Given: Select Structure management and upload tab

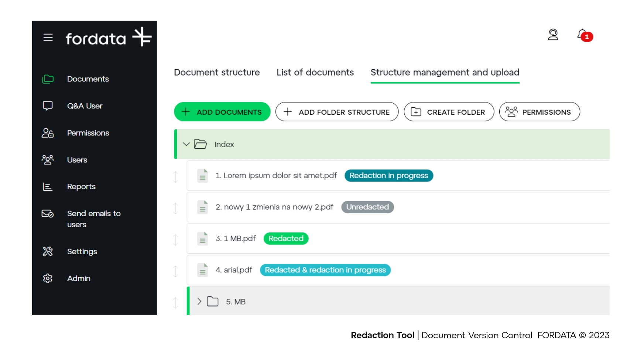Looking at the screenshot, I should click(445, 72).
